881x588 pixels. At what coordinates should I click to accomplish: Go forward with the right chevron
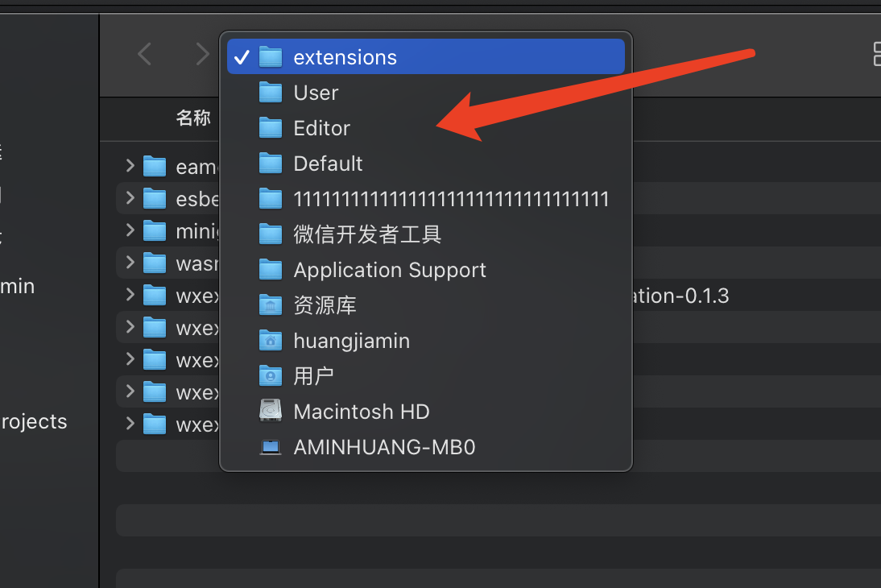tap(202, 54)
